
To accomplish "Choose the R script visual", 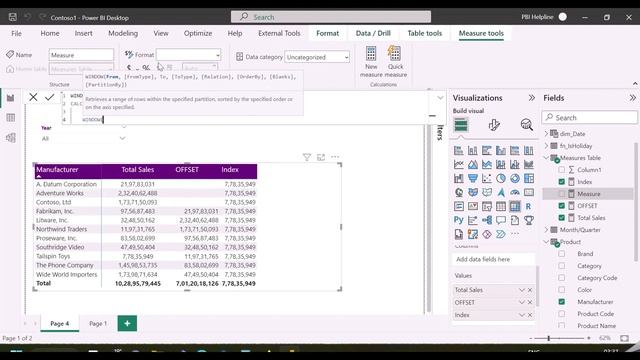I will pyautogui.click(x=529, y=206).
